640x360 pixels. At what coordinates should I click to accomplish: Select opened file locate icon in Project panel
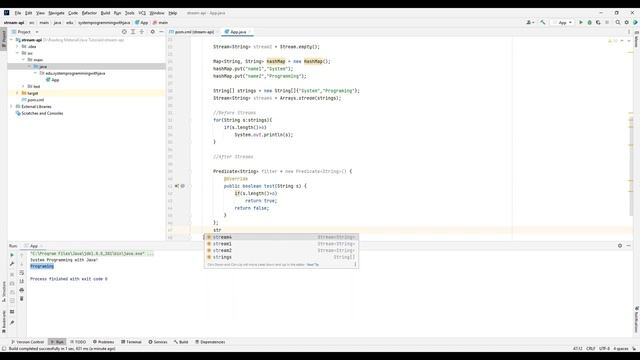point(124,32)
